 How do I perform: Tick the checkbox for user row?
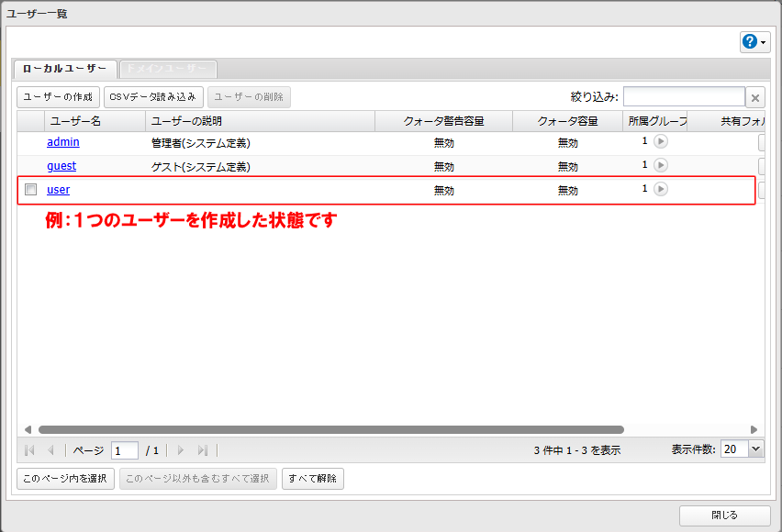pyautogui.click(x=31, y=190)
